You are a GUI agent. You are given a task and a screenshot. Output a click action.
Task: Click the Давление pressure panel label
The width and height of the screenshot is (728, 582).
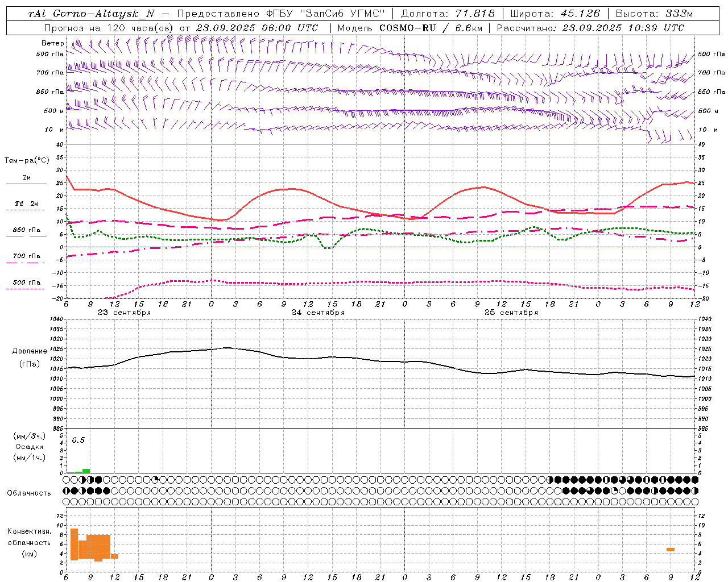pyautogui.click(x=29, y=351)
